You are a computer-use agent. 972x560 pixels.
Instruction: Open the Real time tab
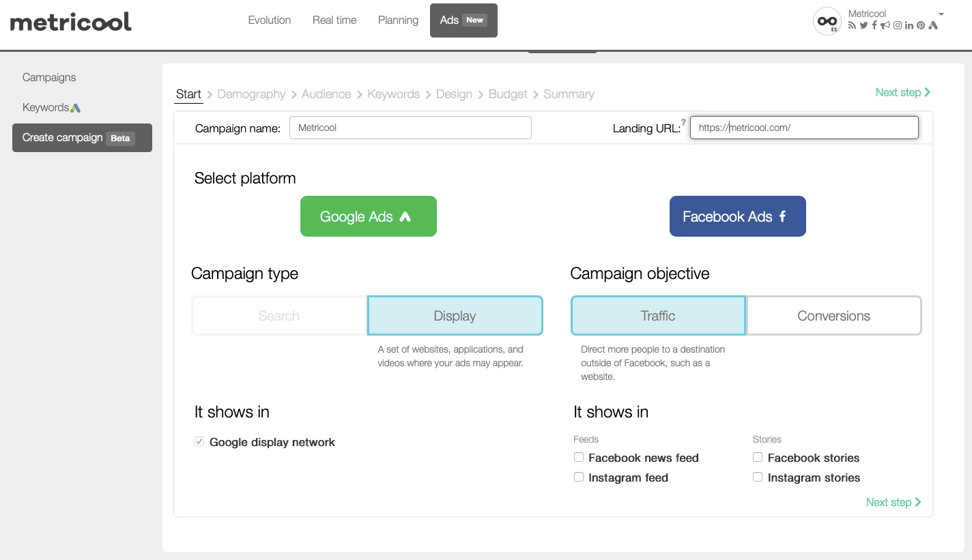pos(334,20)
